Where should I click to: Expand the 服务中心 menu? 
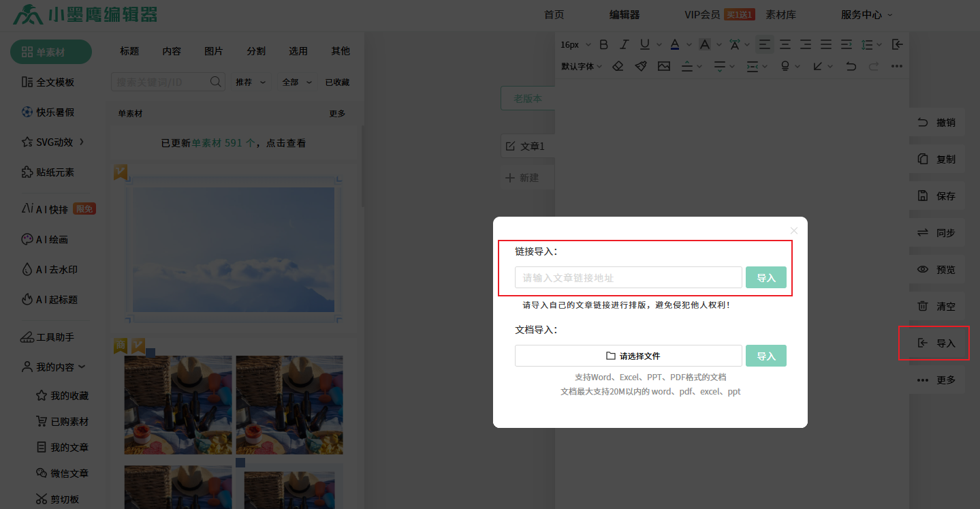pyautogui.click(x=867, y=14)
